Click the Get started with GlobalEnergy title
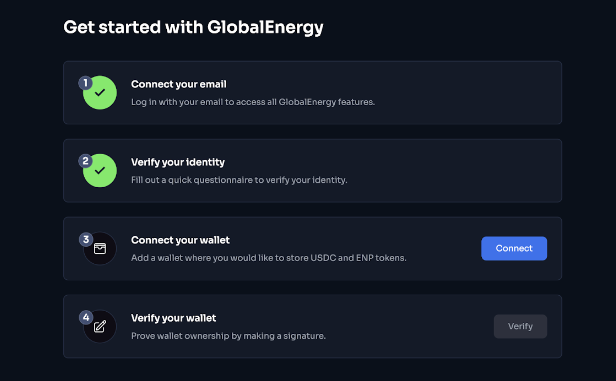Viewport: 616px width, 381px height. pyautogui.click(x=193, y=27)
